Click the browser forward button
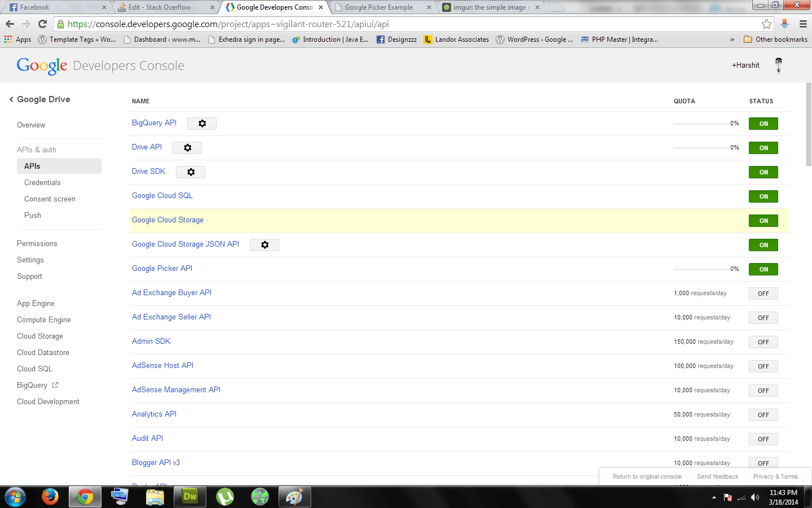The height and width of the screenshot is (508, 812). point(26,24)
